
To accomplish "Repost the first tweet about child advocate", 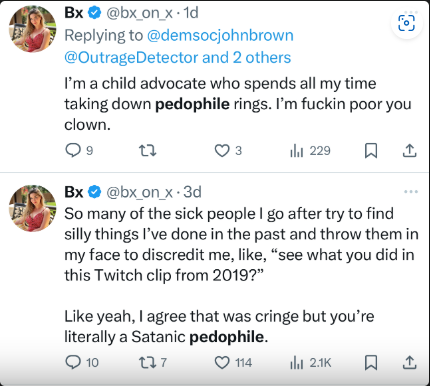I will tap(148, 151).
